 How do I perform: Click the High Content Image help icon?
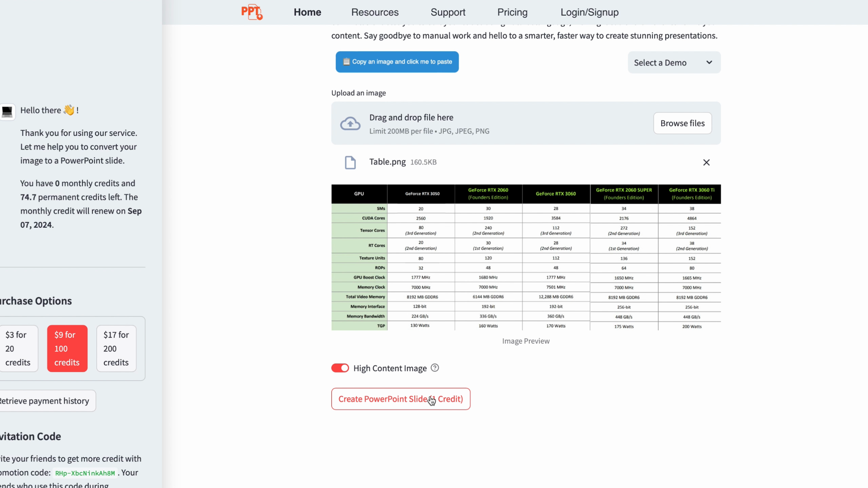click(435, 368)
